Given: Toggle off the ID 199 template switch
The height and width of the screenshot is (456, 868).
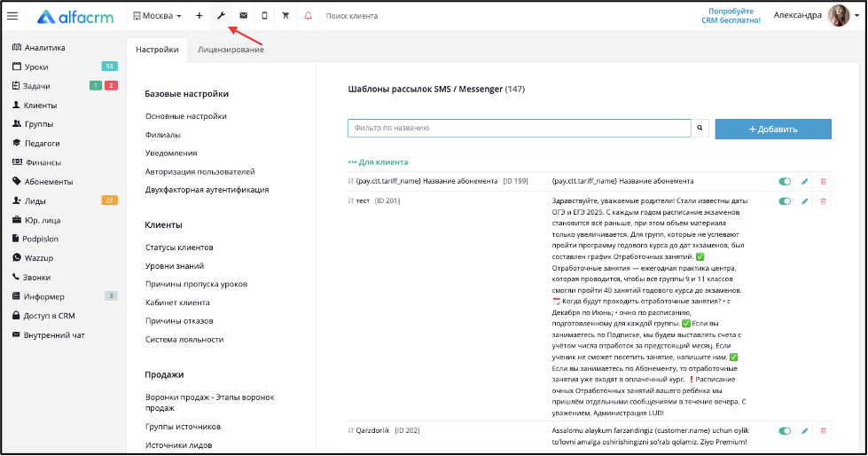Looking at the screenshot, I should (x=785, y=181).
